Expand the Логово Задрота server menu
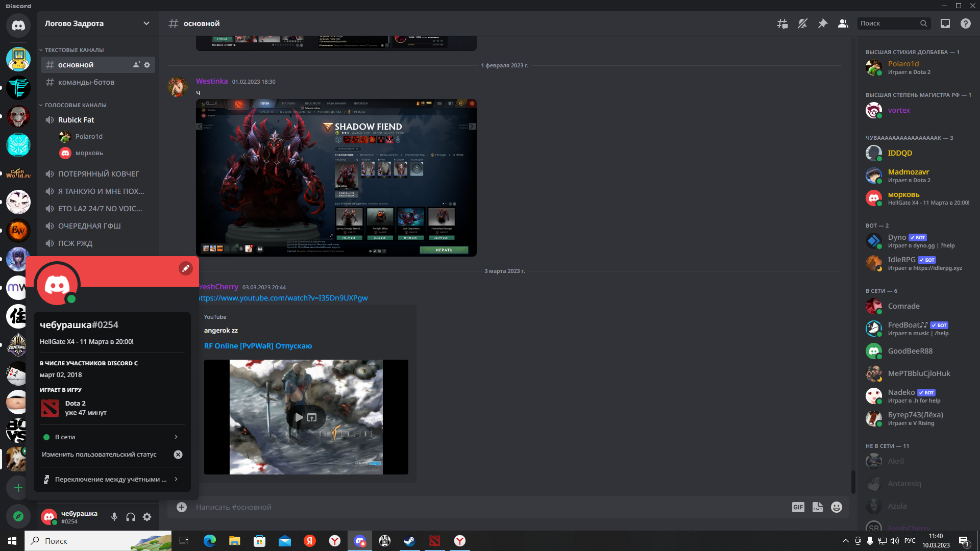Image resolution: width=980 pixels, height=551 pixels. [x=97, y=23]
